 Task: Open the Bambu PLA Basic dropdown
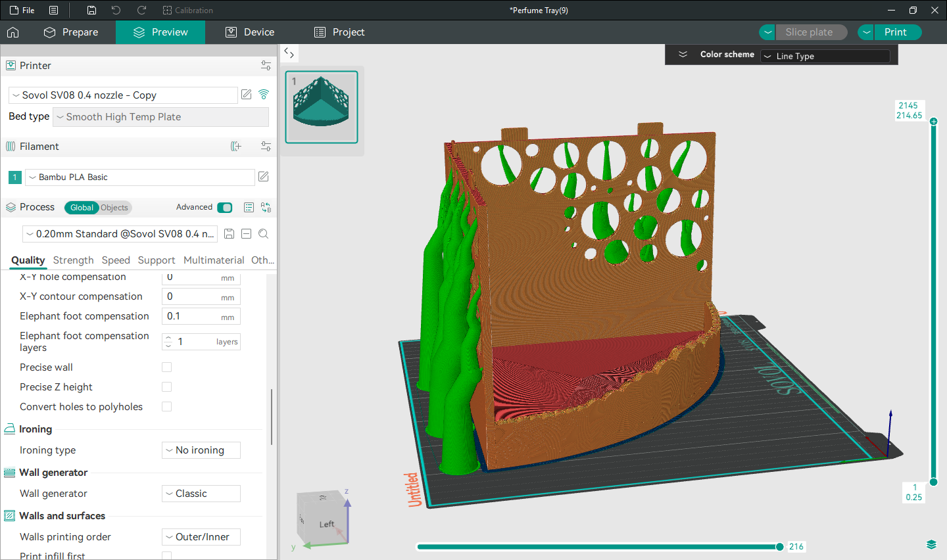click(139, 177)
